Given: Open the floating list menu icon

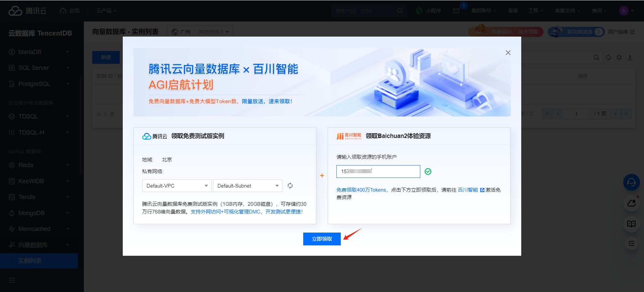Looking at the screenshot, I should point(631,243).
